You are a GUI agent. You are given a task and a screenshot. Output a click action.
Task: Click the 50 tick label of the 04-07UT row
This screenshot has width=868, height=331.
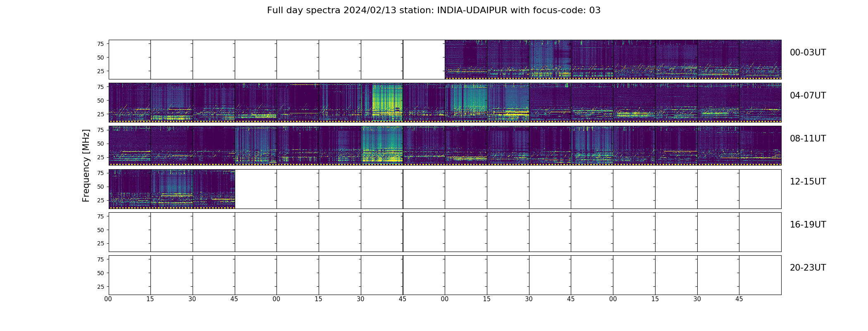pos(100,101)
